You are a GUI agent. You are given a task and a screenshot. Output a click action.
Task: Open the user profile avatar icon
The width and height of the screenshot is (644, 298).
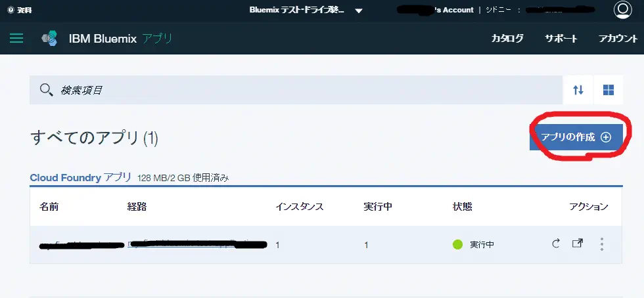[622, 10]
